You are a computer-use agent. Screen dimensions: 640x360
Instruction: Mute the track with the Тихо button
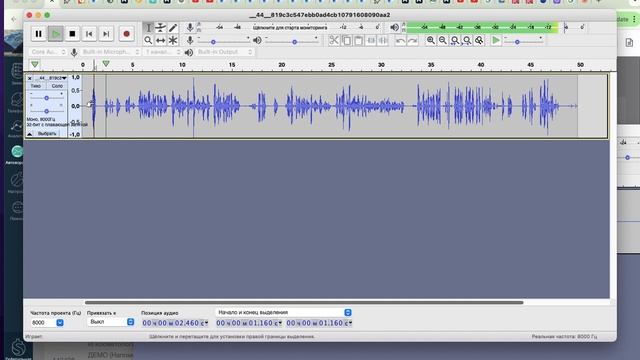(36, 86)
